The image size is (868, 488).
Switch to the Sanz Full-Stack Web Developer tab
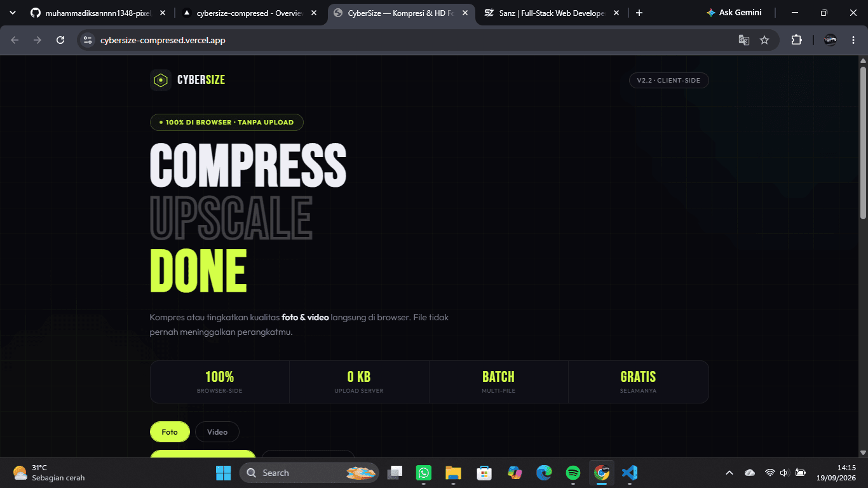point(552,13)
